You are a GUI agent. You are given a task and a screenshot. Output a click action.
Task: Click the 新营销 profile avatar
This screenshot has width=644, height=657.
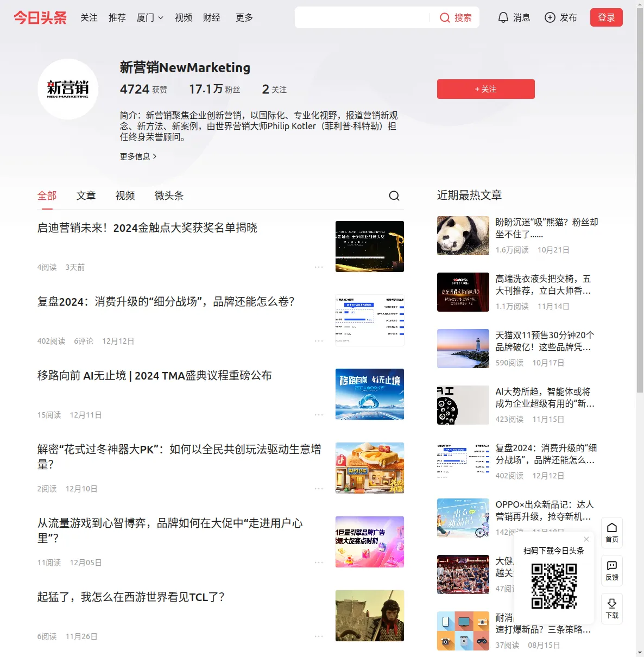click(68, 89)
